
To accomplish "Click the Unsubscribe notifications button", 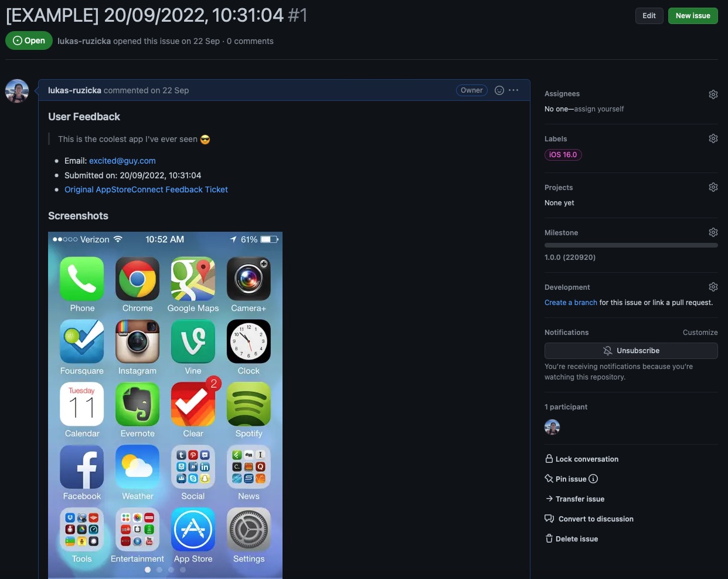I will (631, 351).
